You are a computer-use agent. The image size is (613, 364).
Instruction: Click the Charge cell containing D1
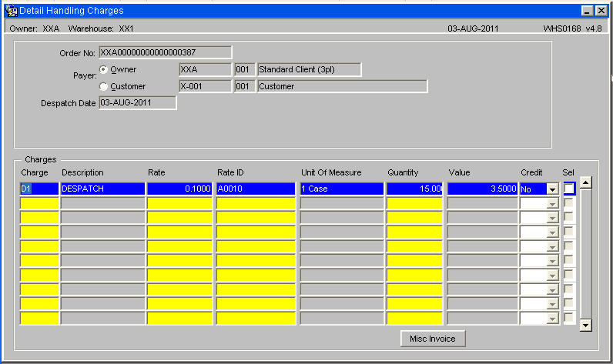coord(39,189)
